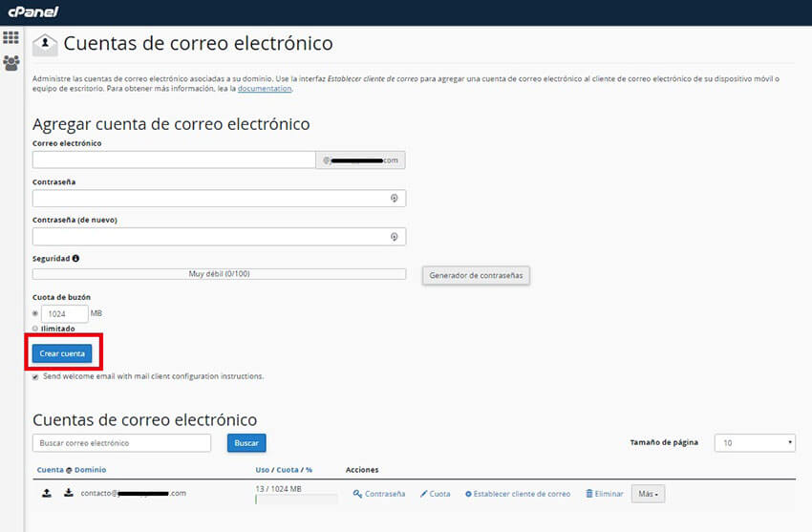The height and width of the screenshot is (532, 812).
Task: Click the 1024 mailbox quota field
Action: point(65,313)
